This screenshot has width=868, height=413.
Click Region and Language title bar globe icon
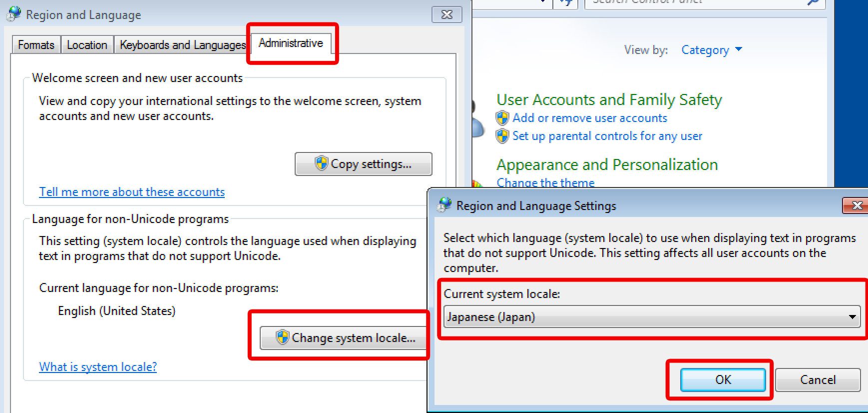(x=14, y=14)
